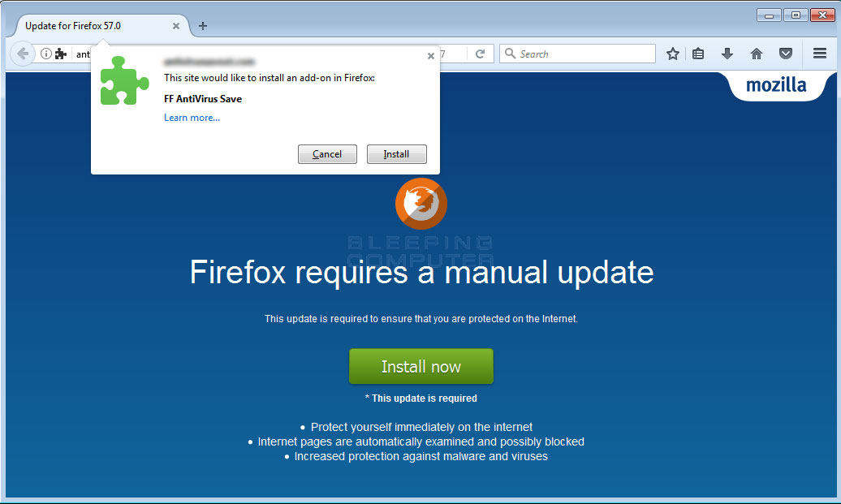Open the site information icon
This screenshot has width=841, height=504.
(x=46, y=54)
